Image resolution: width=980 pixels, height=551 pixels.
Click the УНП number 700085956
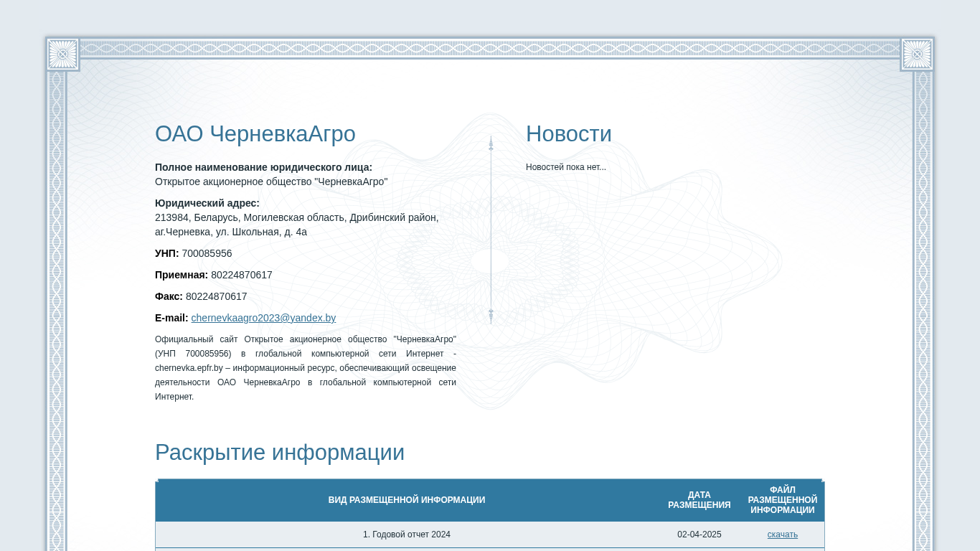click(207, 253)
